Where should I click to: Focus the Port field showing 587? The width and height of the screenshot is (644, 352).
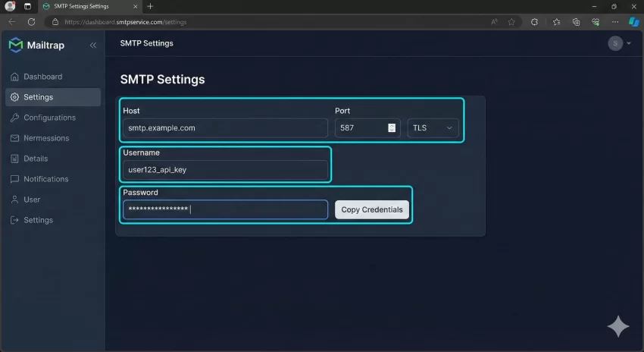pyautogui.click(x=367, y=128)
